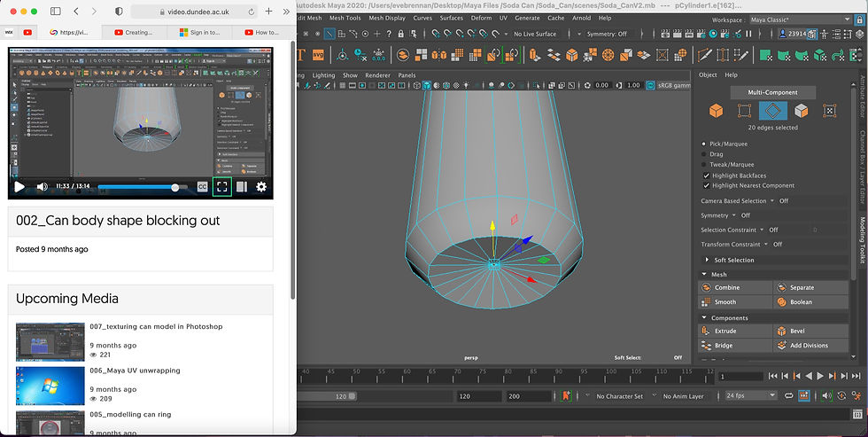The width and height of the screenshot is (868, 437).
Task: Toggle audio speaker icon in Maya timeline
Action: [826, 395]
